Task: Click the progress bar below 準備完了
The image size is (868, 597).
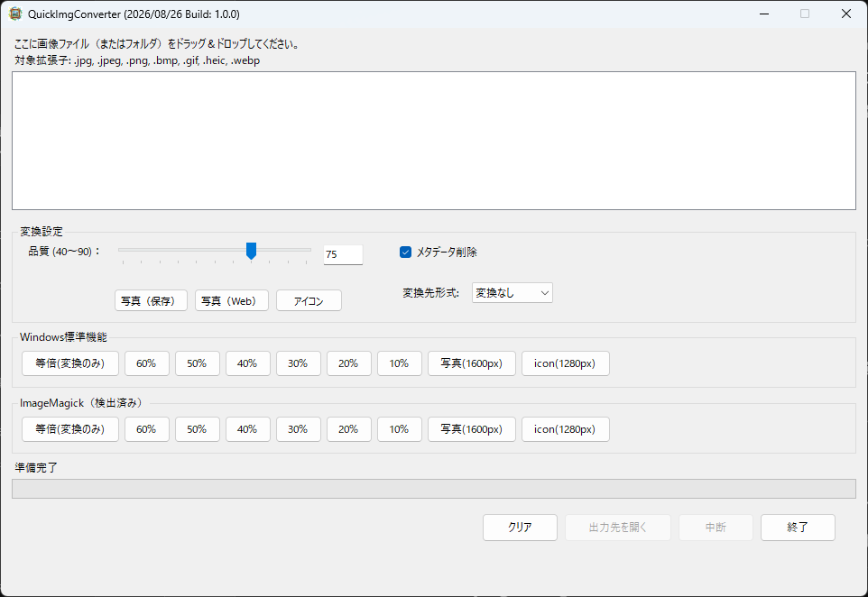Action: point(434,489)
